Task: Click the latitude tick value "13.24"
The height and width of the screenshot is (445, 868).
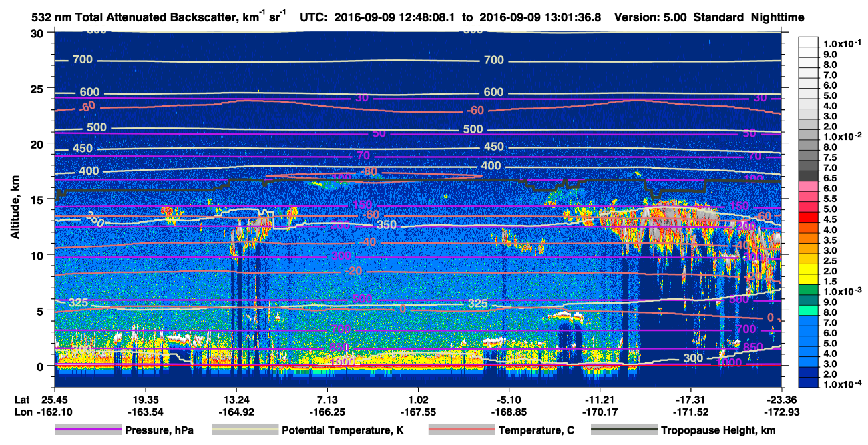Action: click(x=236, y=400)
